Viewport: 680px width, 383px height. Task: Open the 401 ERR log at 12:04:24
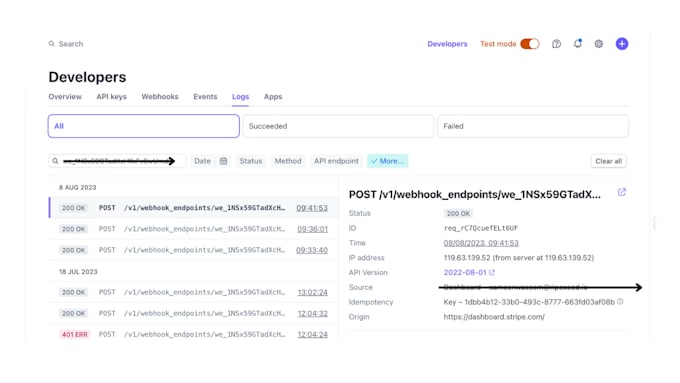coord(193,334)
